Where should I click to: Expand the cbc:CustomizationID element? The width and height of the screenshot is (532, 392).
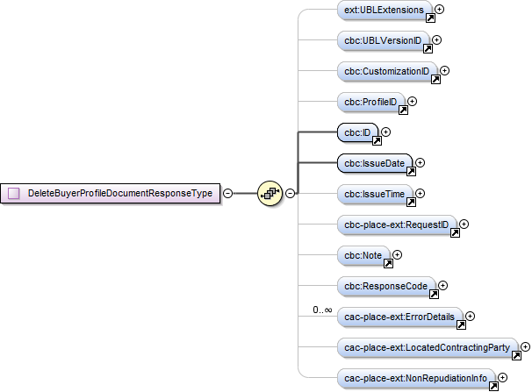(444, 70)
